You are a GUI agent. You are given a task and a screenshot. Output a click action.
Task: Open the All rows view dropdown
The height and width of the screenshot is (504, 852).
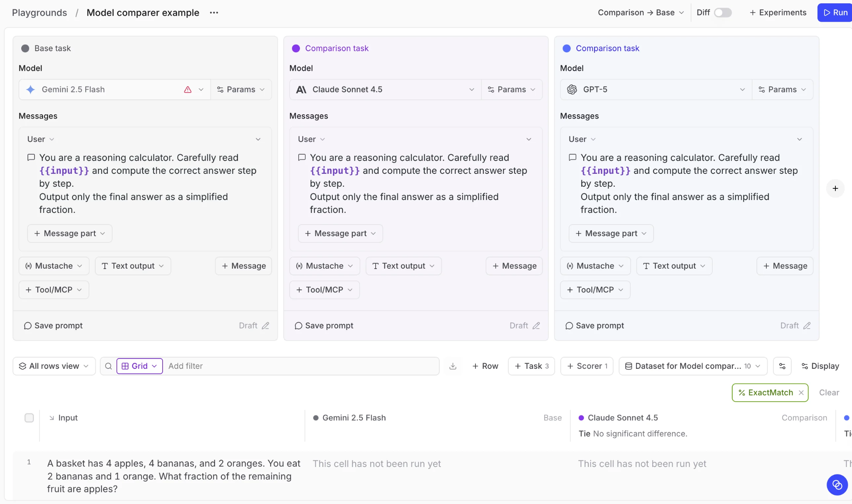pos(54,366)
